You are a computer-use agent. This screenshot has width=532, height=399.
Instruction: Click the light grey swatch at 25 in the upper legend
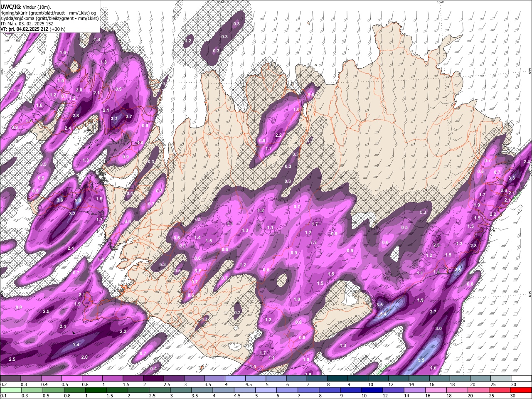[x=500, y=379]
